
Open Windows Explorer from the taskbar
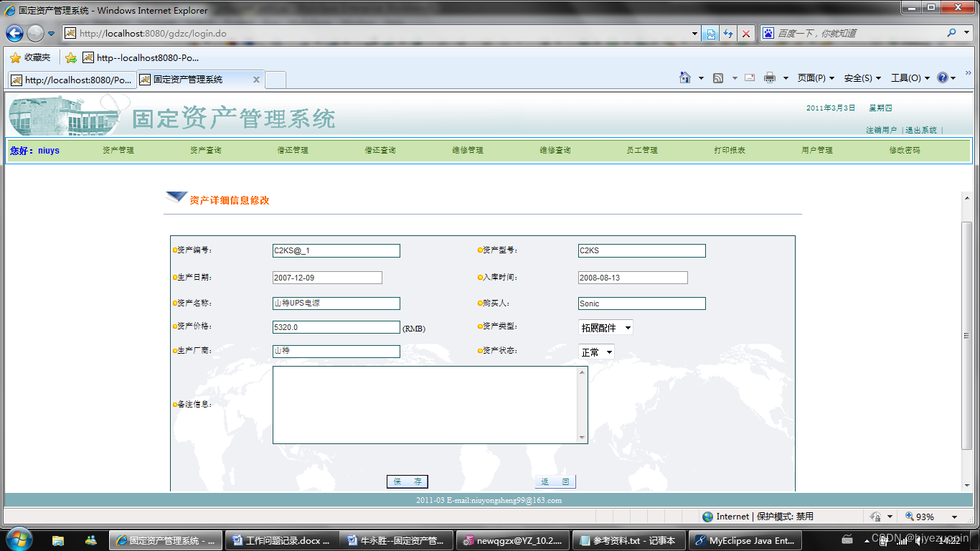click(x=58, y=540)
